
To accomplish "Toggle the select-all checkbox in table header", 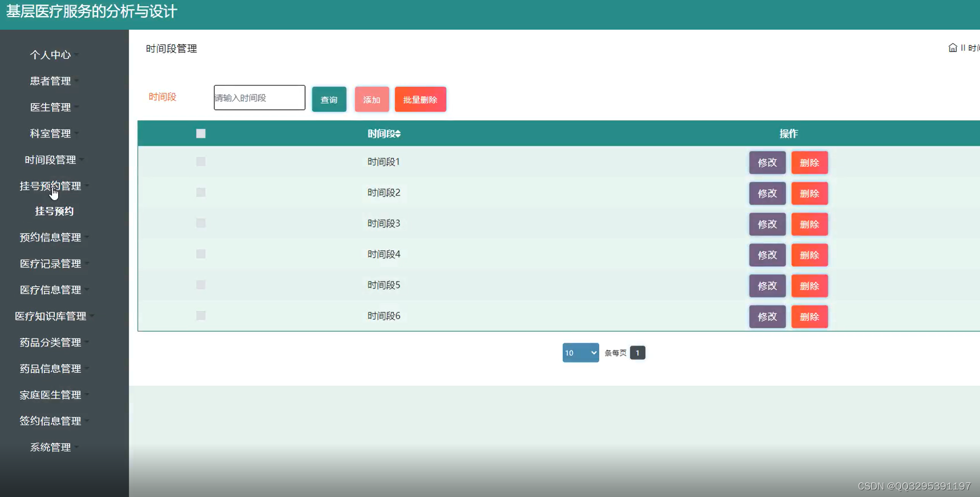I will click(201, 133).
